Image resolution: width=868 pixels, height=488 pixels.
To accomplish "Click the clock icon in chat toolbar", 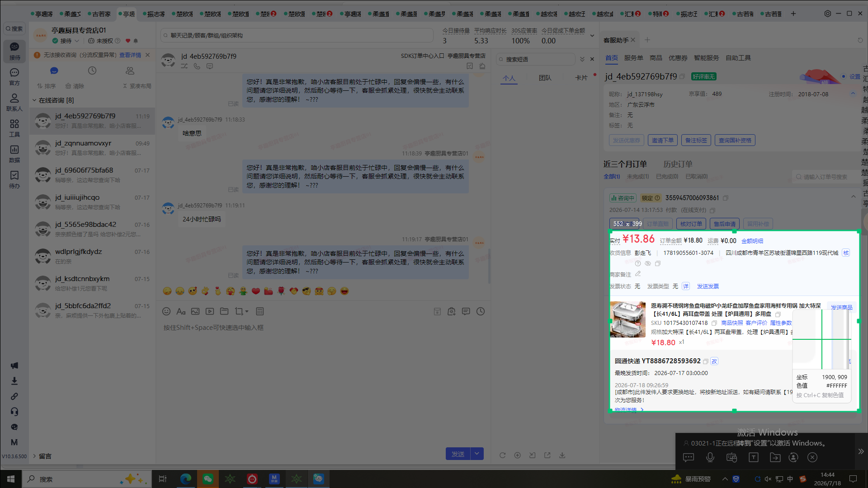I will pyautogui.click(x=481, y=311).
